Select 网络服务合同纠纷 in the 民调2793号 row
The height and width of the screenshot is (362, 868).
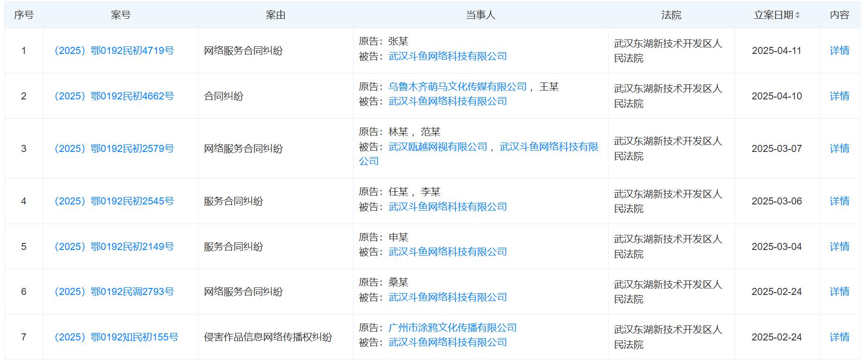243,292
